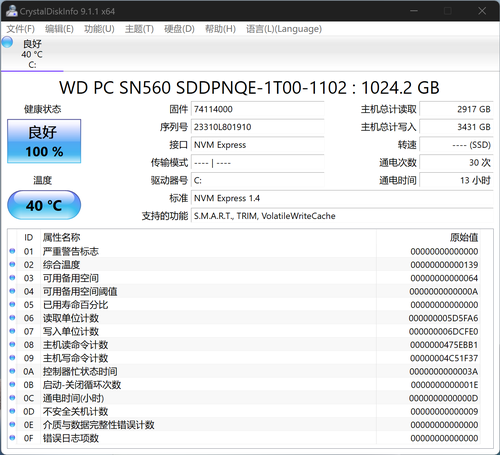The image size is (500, 455).
Task: Open the 文件(F) menu
Action: pos(21,29)
